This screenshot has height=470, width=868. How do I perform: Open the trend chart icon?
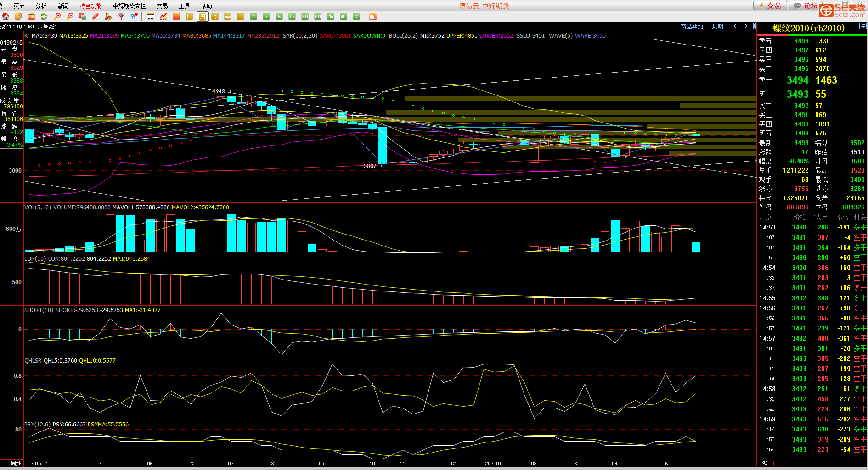coord(163,17)
